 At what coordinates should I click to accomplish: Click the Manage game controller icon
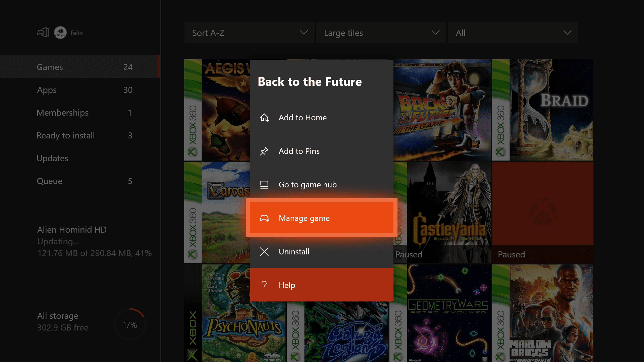(x=264, y=218)
